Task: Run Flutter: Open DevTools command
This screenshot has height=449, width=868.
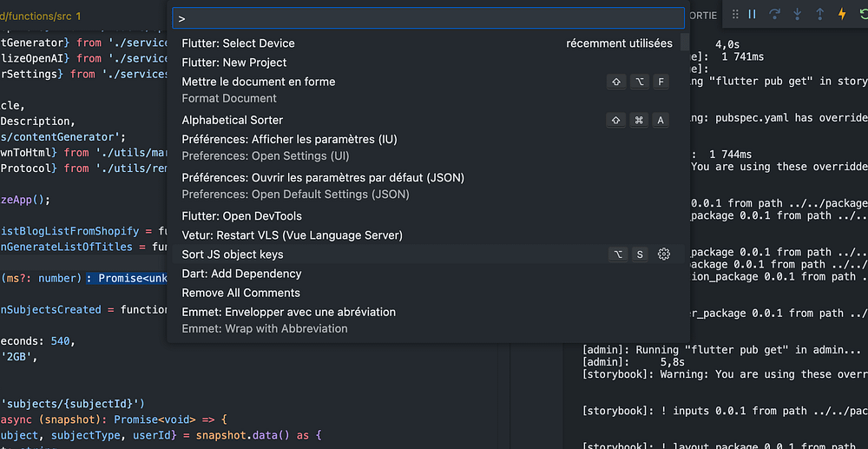Action: [429, 216]
